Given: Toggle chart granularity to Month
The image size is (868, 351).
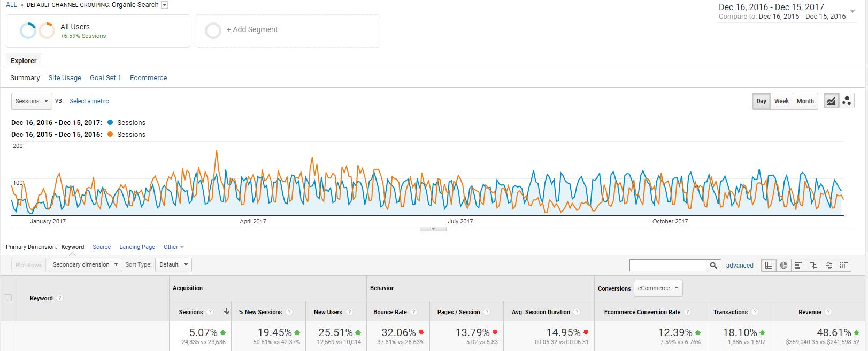Looking at the screenshot, I should (805, 101).
